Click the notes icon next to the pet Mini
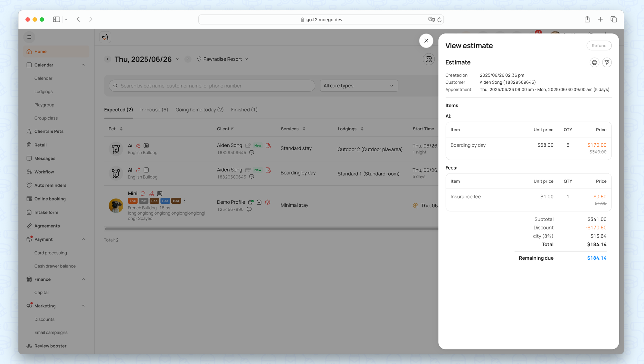 159,193
